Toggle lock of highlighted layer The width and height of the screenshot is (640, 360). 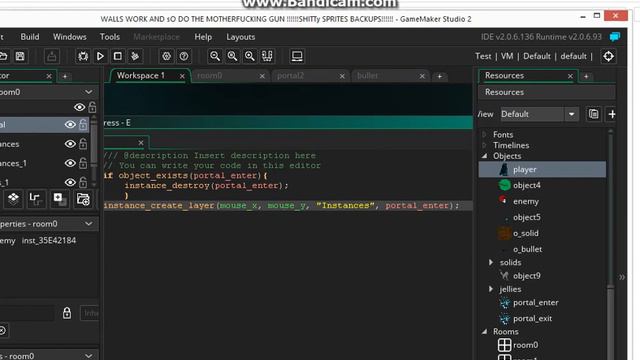pyautogui.click(x=83, y=124)
